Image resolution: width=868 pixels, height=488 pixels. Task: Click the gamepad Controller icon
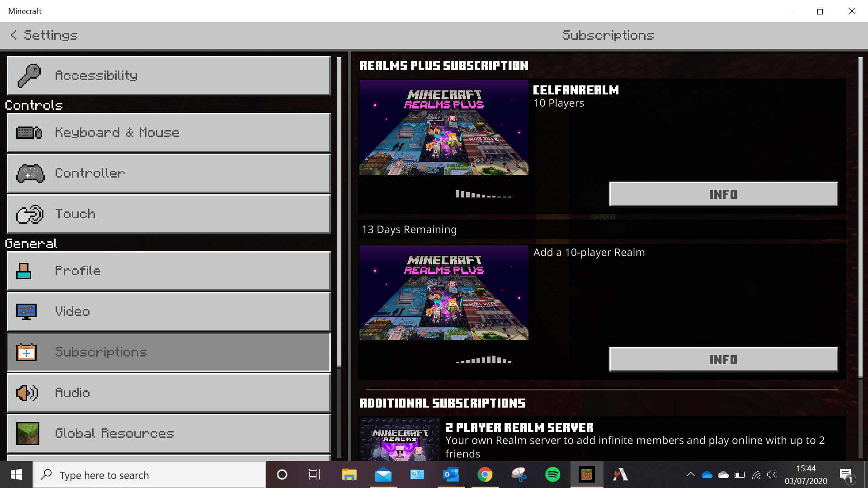pos(30,174)
